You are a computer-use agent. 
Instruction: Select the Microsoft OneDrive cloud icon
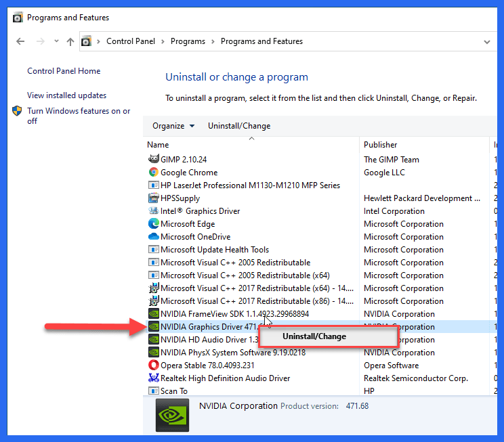pos(154,237)
